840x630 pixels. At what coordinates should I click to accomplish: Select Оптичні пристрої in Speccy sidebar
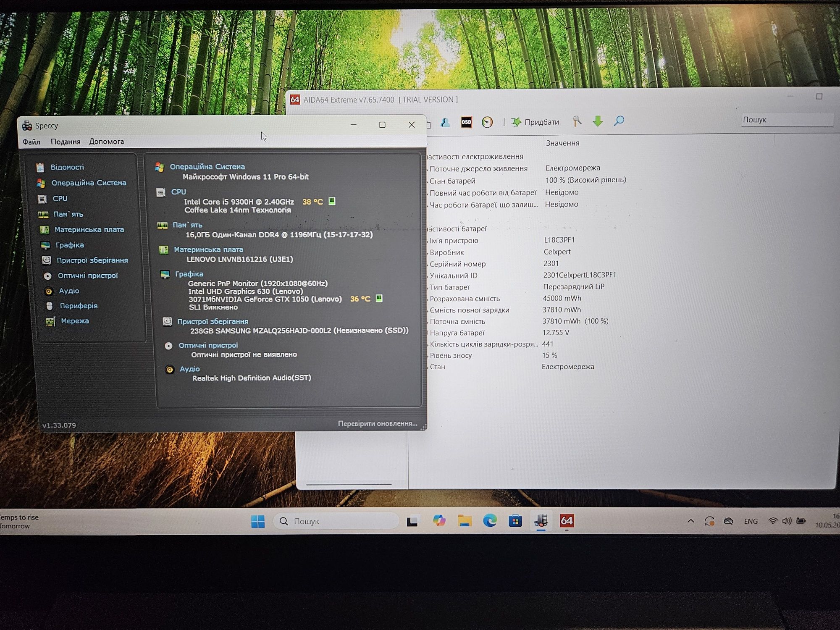click(x=88, y=276)
